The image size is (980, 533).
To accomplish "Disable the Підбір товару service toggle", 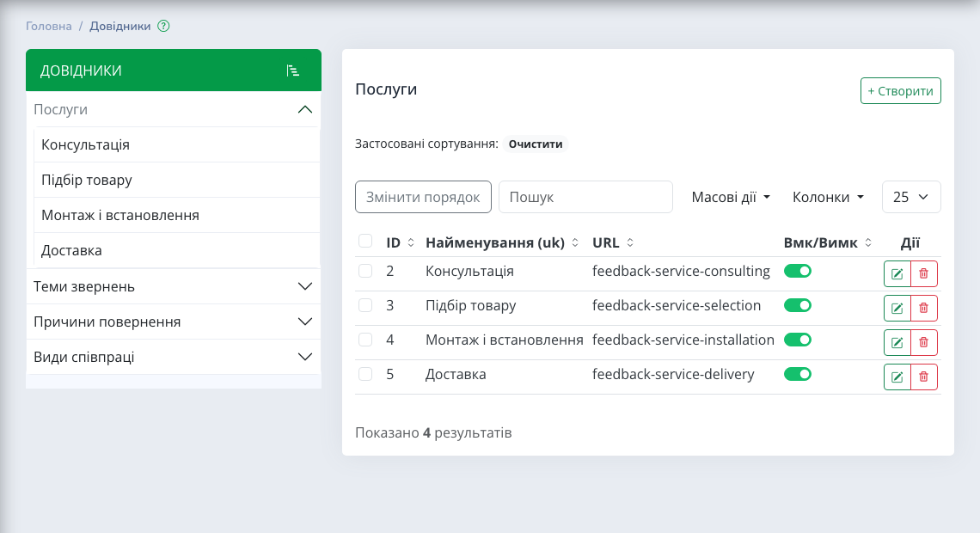I will [x=798, y=305].
